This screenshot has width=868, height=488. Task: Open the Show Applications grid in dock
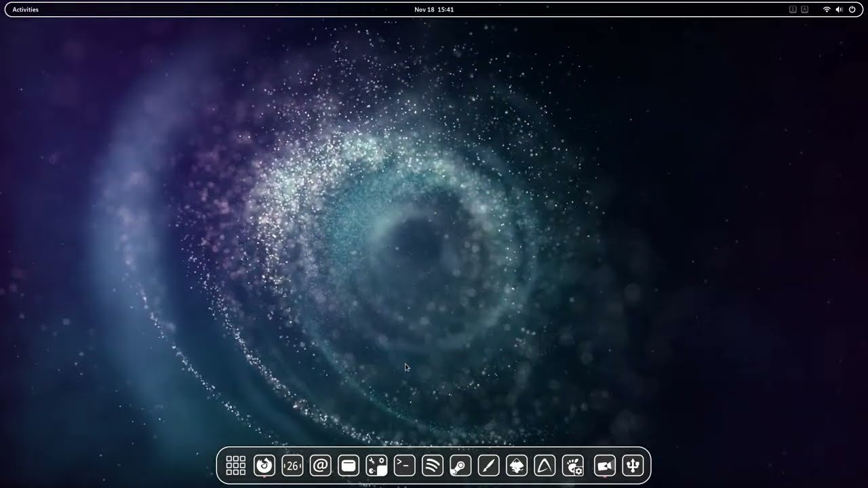(x=235, y=466)
